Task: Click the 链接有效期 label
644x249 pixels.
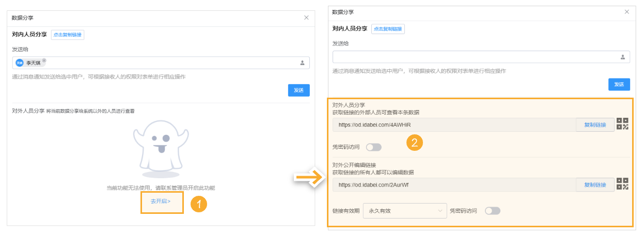Action: coord(346,211)
